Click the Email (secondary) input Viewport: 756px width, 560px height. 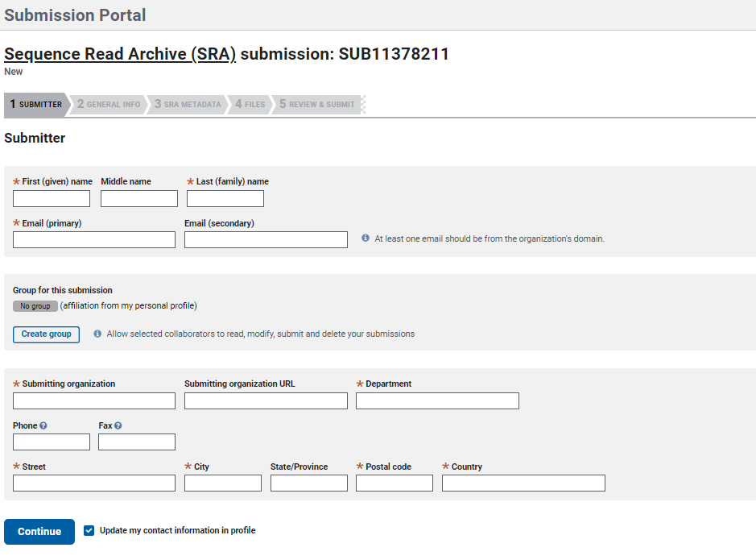[x=266, y=240]
